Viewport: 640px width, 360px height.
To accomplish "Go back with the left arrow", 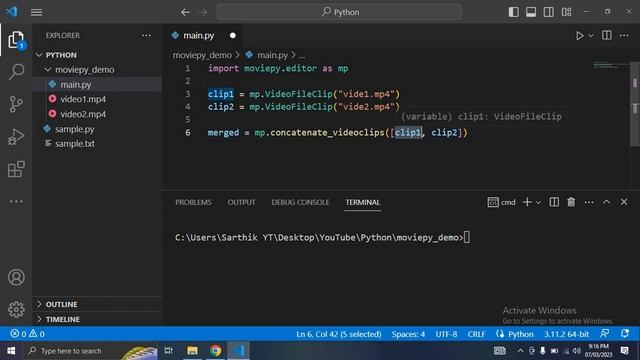I will point(185,12).
